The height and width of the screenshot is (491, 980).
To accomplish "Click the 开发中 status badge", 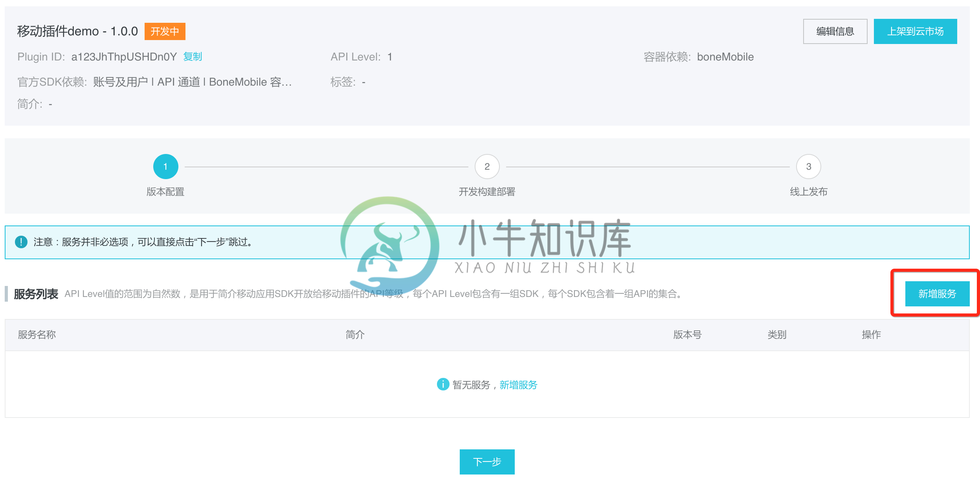I will point(165,31).
